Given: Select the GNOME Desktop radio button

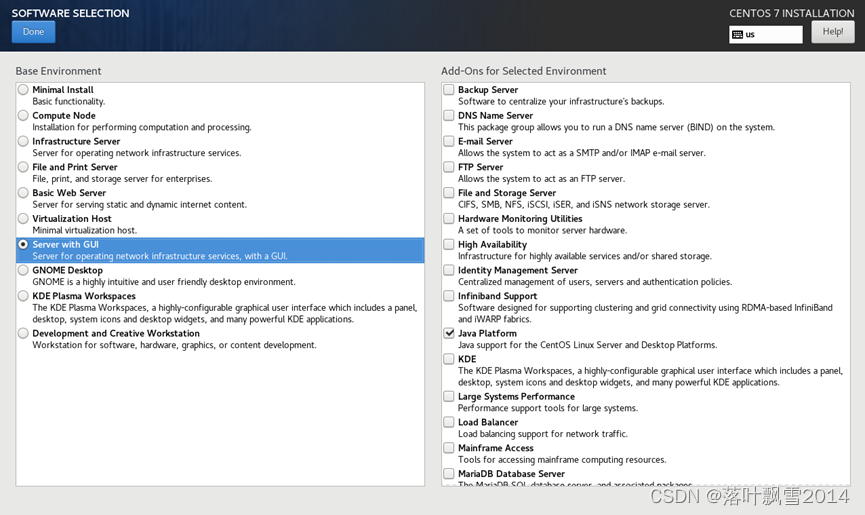Looking at the screenshot, I should (23, 270).
